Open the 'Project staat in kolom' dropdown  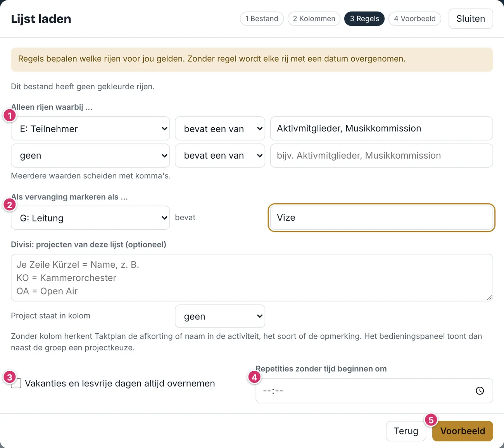(220, 316)
